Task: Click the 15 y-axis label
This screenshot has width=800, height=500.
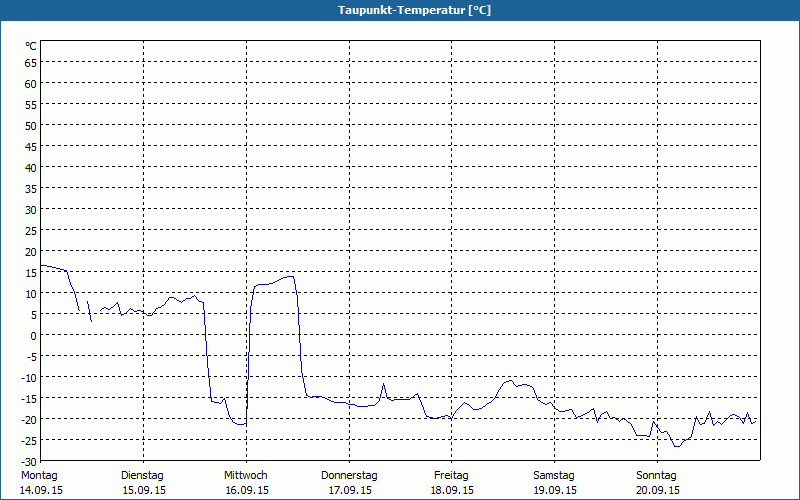Action: coord(31,273)
